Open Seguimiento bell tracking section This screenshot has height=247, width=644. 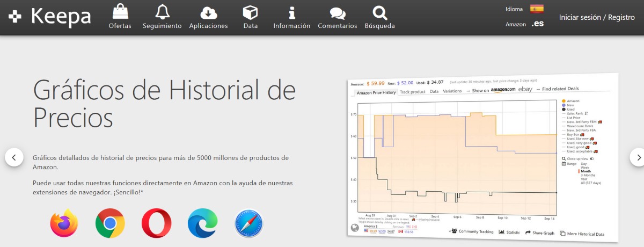(162, 17)
